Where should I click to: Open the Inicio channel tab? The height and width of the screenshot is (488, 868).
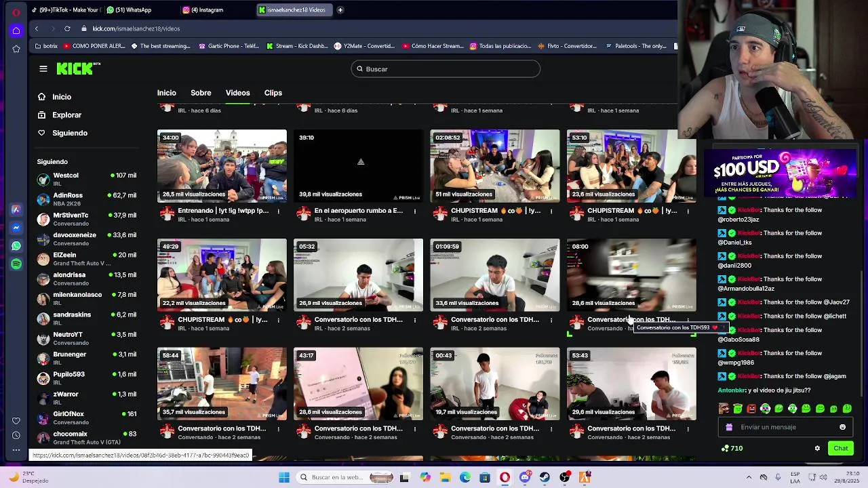tap(166, 93)
